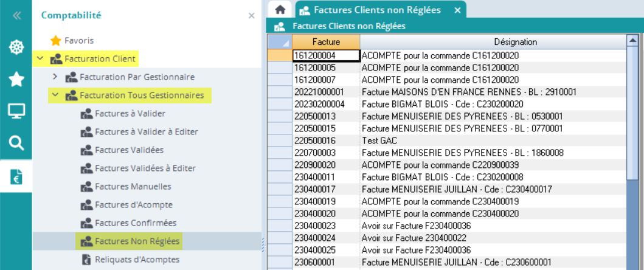Collapse the sidebar with double chevron icon
644x270 pixels.
point(16,16)
